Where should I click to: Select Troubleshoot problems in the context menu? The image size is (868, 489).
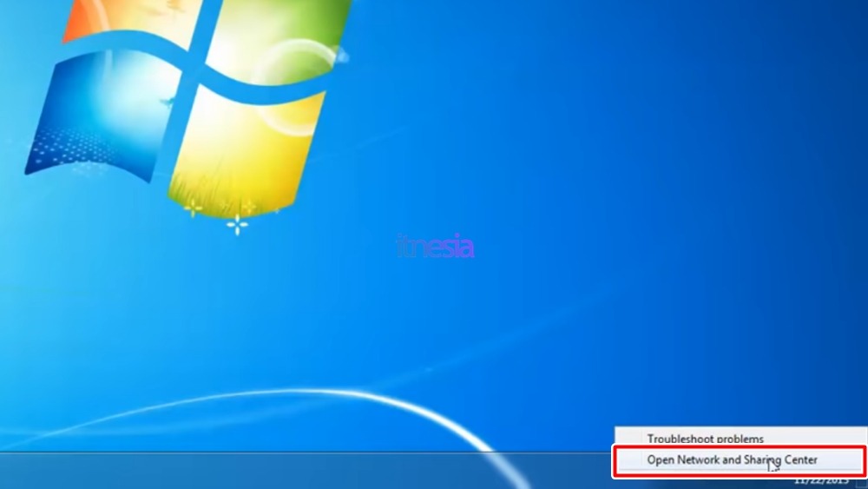tap(705, 439)
